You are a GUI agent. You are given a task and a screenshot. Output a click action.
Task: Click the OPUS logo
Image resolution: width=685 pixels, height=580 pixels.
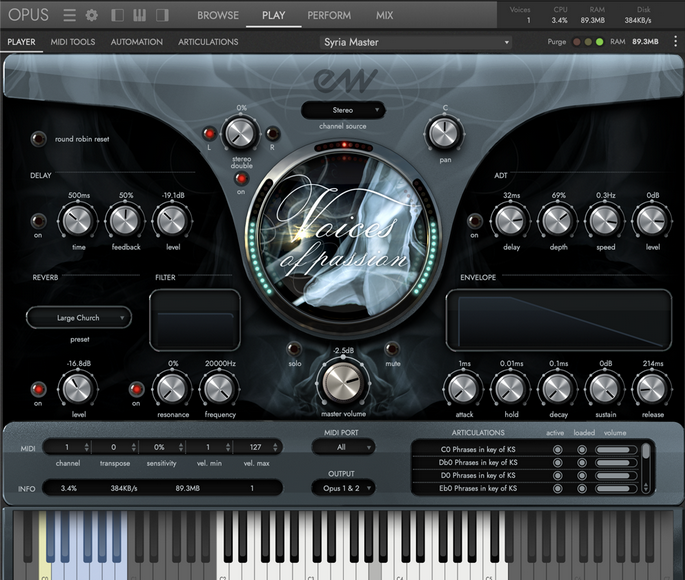click(28, 15)
